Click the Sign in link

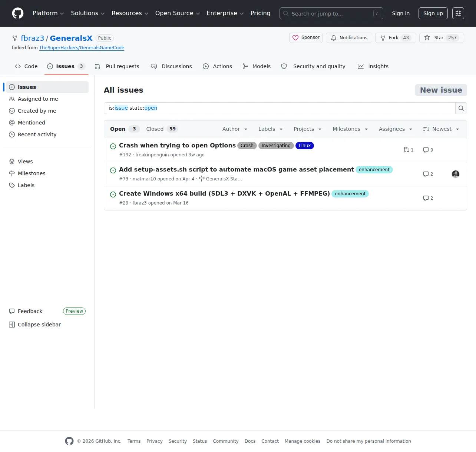[x=401, y=13]
